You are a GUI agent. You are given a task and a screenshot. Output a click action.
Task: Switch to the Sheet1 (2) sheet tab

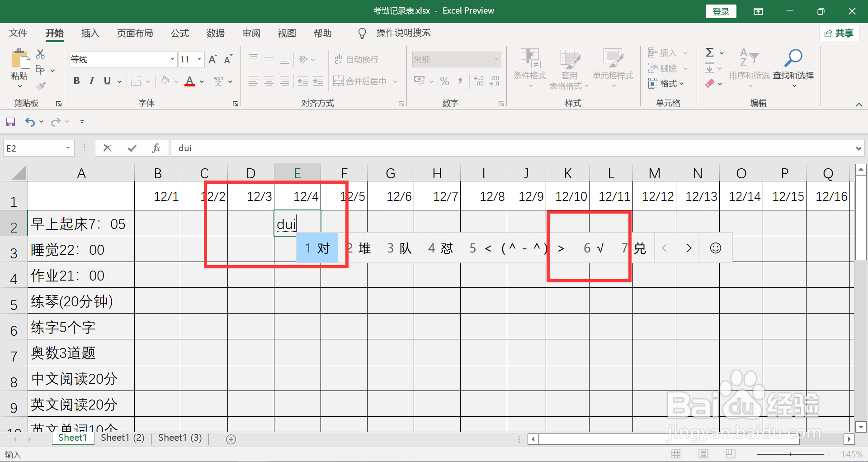(123, 438)
